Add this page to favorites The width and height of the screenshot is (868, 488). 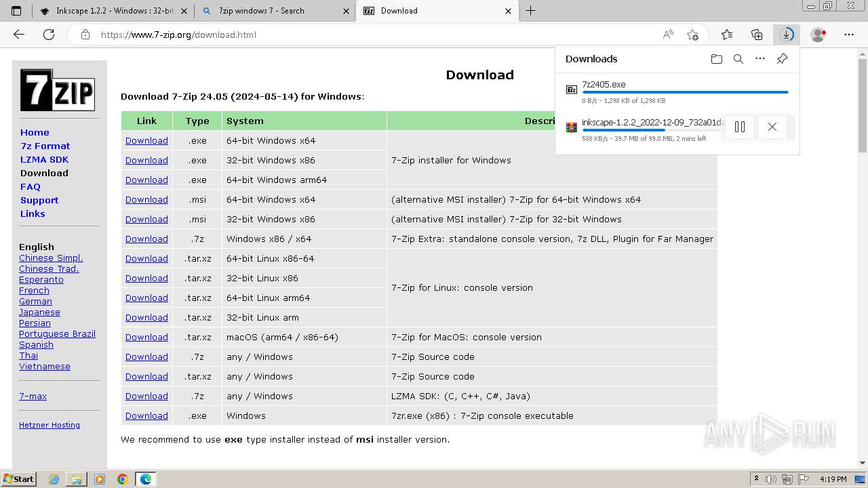click(692, 35)
